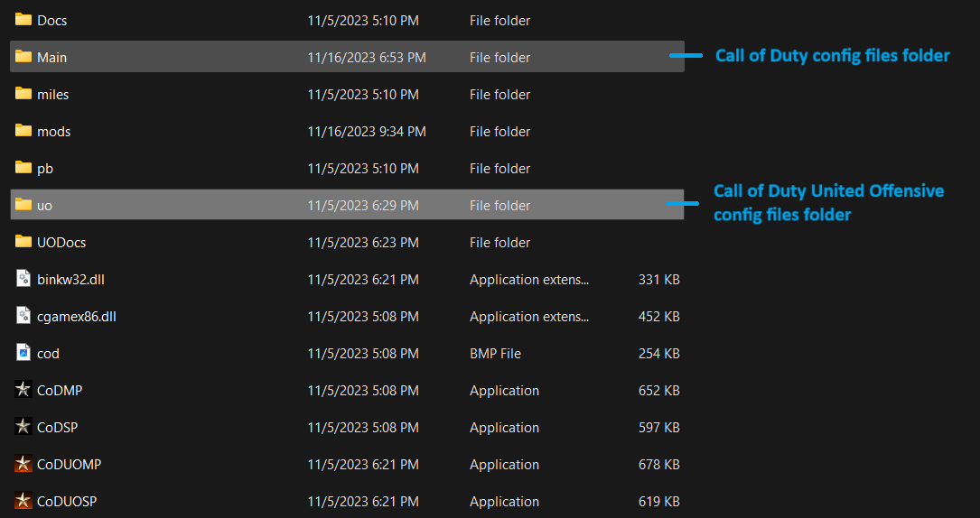Click the CoDUOMP file size 678 KB
The width and height of the screenshot is (980, 518).
pyautogui.click(x=658, y=465)
